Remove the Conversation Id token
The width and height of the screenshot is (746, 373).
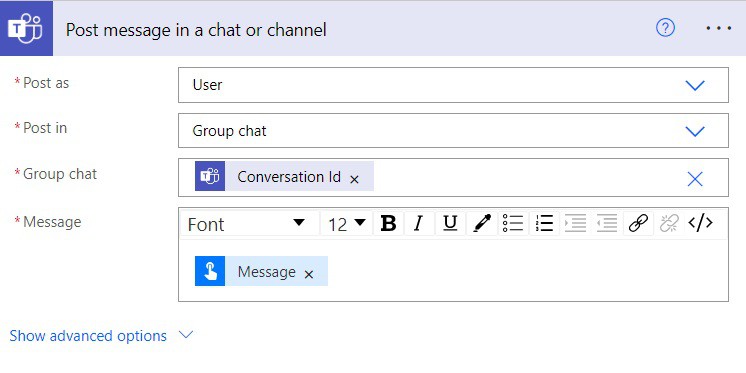click(354, 179)
